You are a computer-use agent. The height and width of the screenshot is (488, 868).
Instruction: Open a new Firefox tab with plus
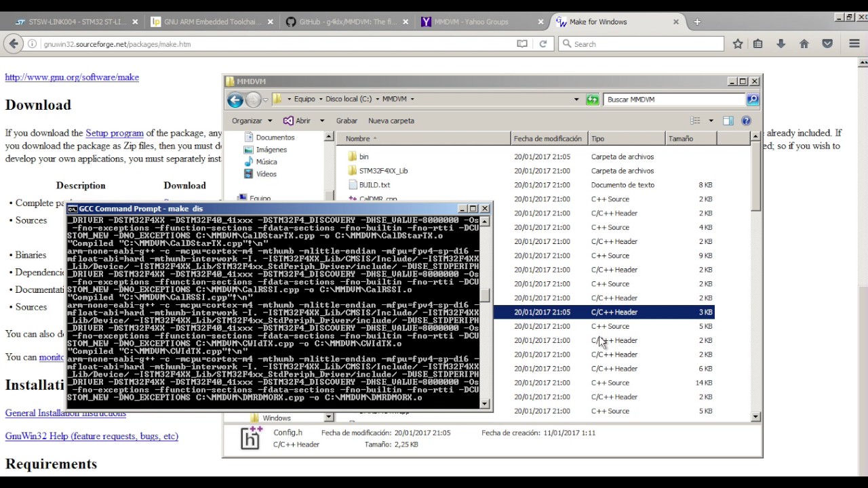[x=696, y=22]
